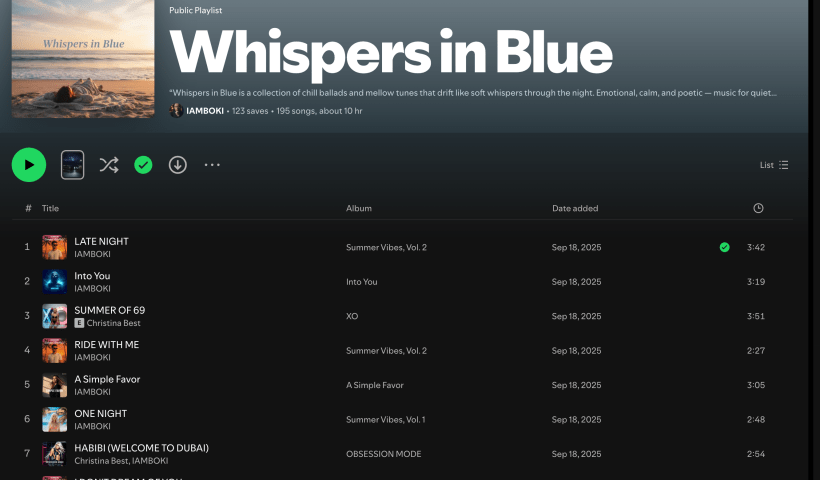Sort tracks by the Title column
Image resolution: width=820 pixels, height=480 pixels.
(x=50, y=208)
